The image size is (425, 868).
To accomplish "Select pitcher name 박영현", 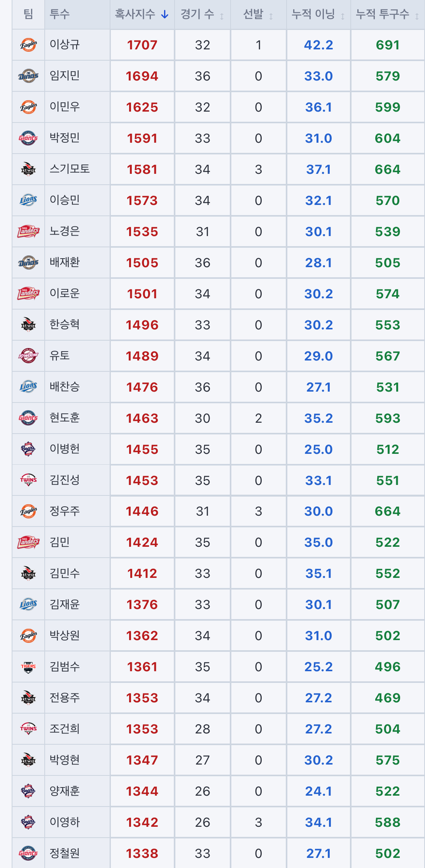I will 65,759.
